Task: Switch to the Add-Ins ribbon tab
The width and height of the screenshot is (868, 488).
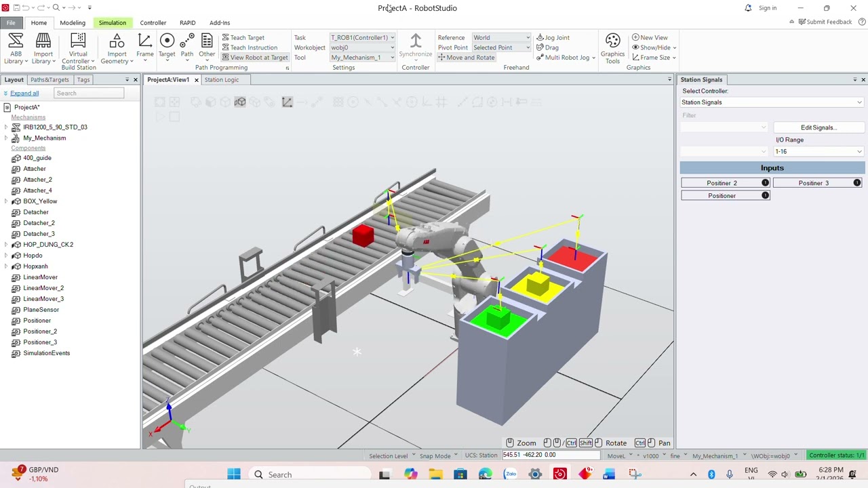Action: (220, 23)
